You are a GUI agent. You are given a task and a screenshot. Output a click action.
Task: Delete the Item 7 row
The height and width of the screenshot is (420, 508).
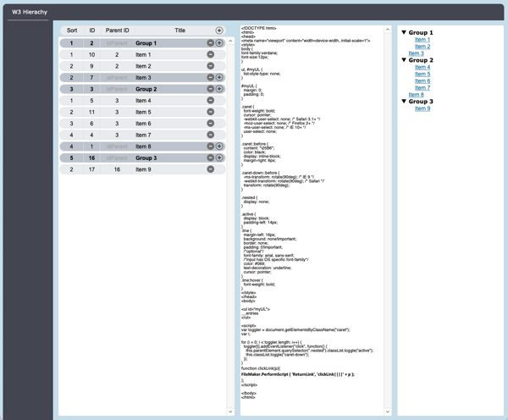pos(210,135)
